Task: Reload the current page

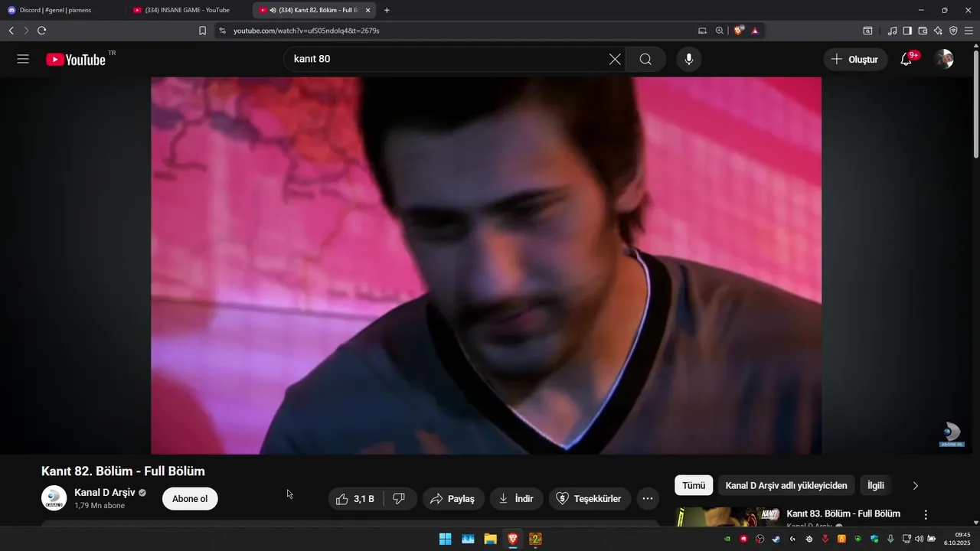Action: tap(42, 31)
